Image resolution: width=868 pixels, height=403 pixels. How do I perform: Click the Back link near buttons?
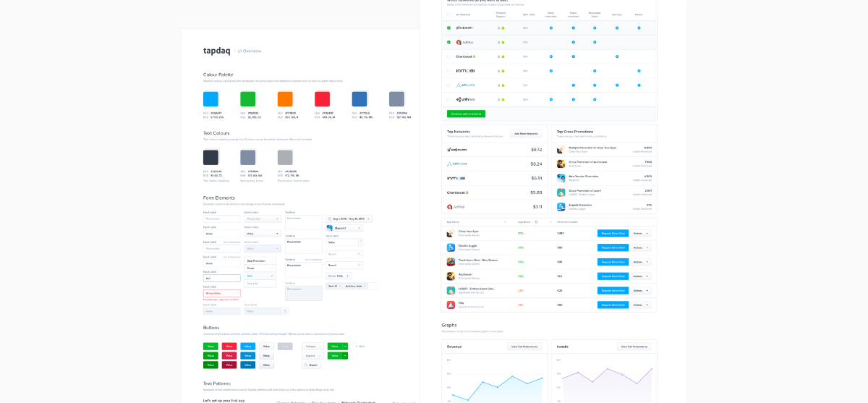pos(360,346)
